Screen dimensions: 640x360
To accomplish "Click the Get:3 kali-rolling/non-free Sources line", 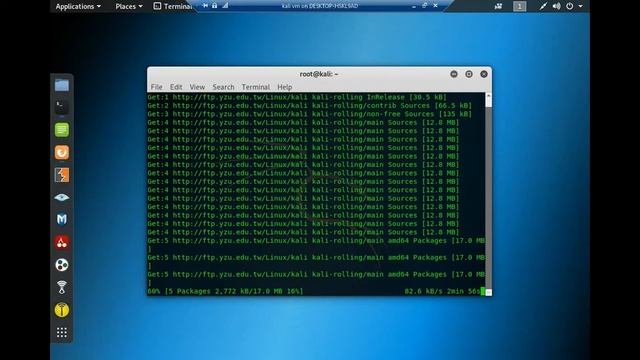I will click(x=309, y=114).
